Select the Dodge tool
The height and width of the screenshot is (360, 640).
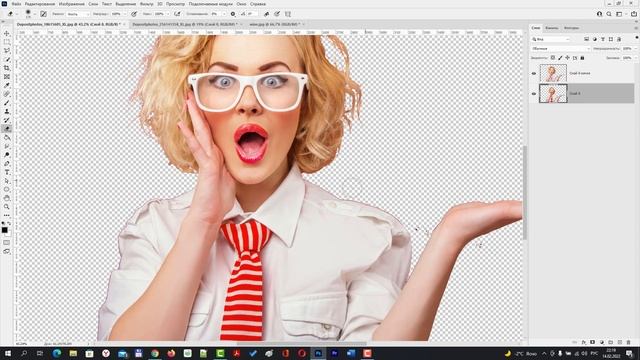click(x=7, y=155)
